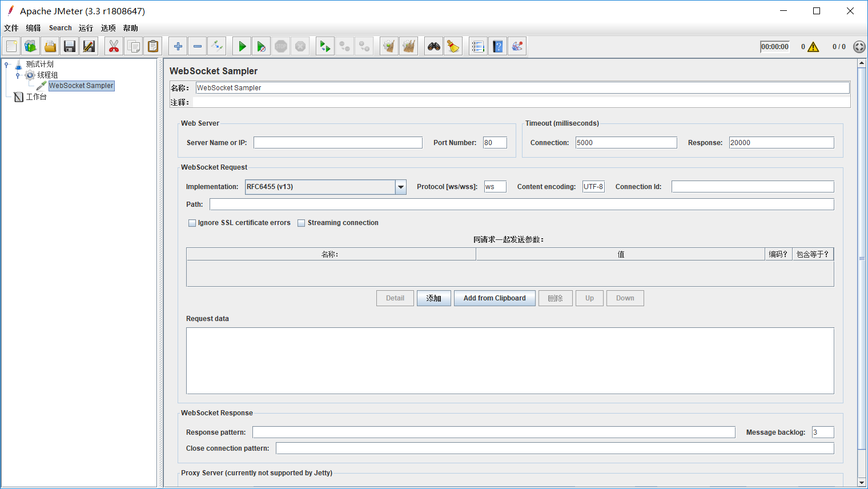Screen dimensions: 868x489
Task: Click the Remote Shutdown All icon
Action: [364, 46]
